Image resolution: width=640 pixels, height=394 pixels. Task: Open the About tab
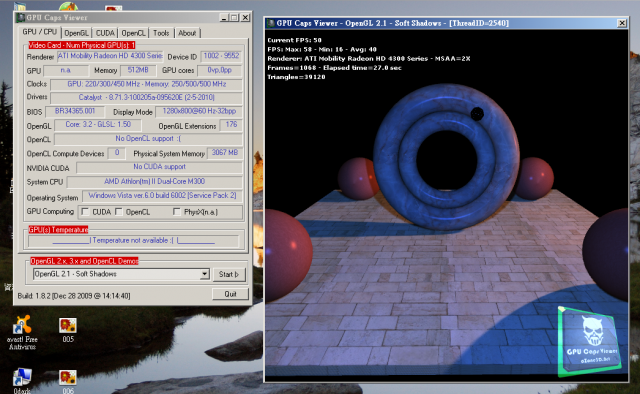click(187, 33)
